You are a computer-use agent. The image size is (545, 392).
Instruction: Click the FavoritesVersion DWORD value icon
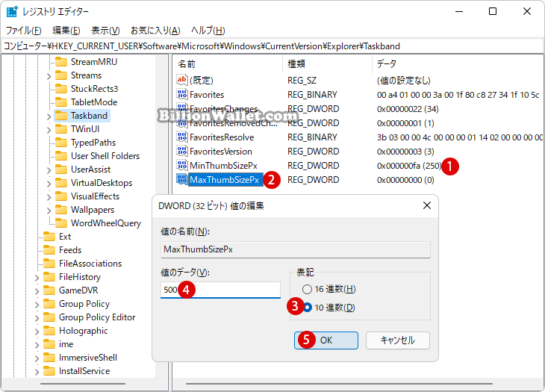[181, 152]
